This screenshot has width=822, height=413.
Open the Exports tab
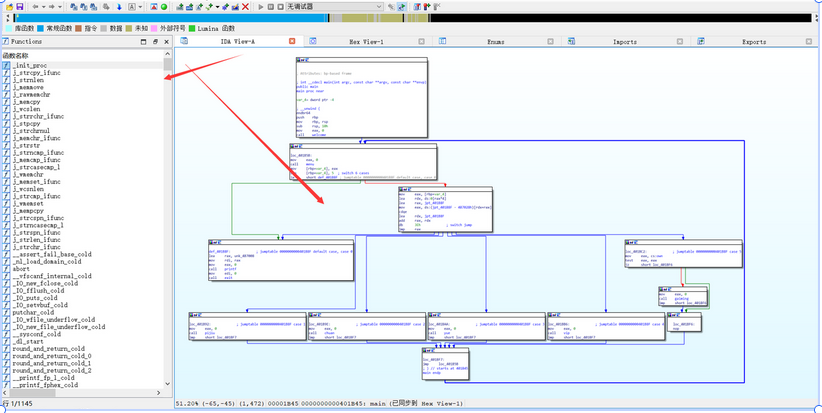[x=754, y=42]
